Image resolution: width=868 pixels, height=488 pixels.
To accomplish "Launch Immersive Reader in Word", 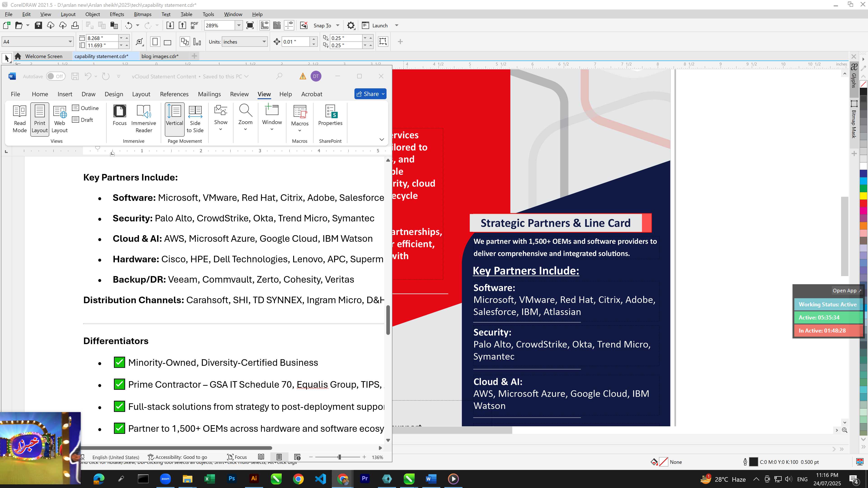I will 144,119.
